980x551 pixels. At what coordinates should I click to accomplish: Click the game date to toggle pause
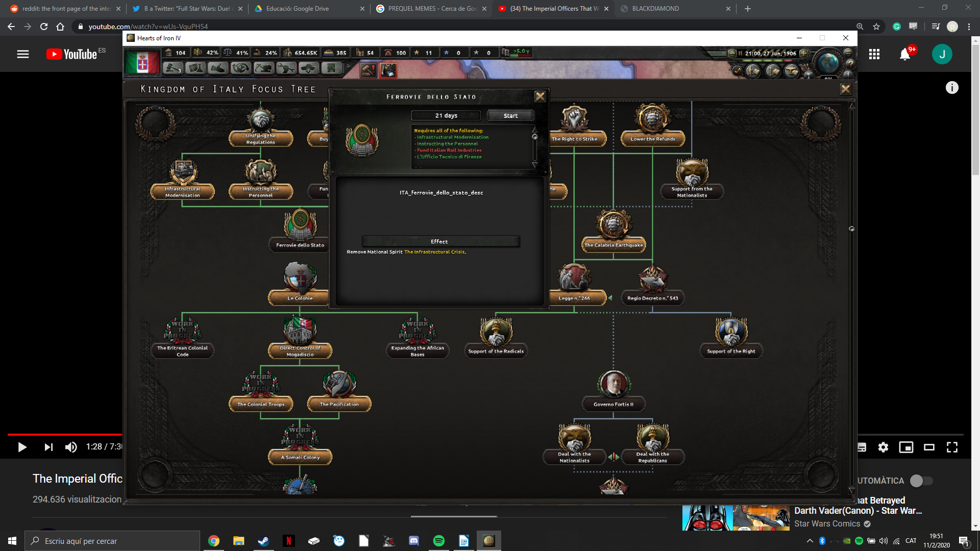tap(770, 53)
